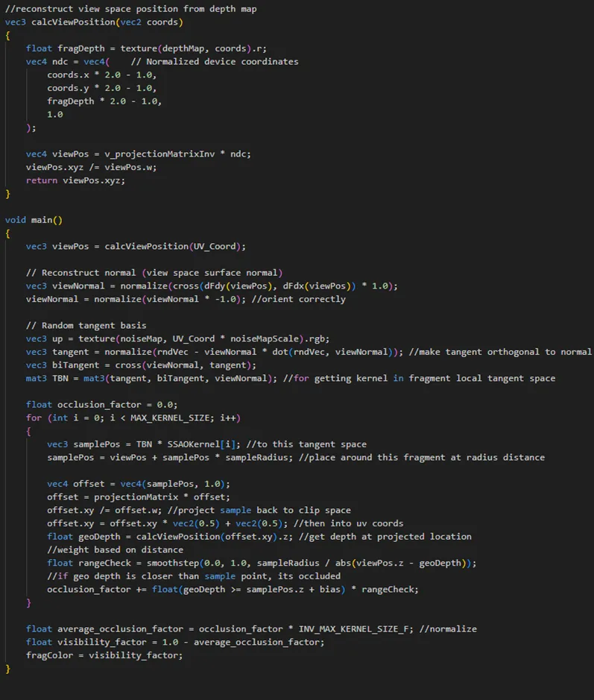Click 'bias' in the occlusion_factor += line
594x700 pixels.
(330, 589)
